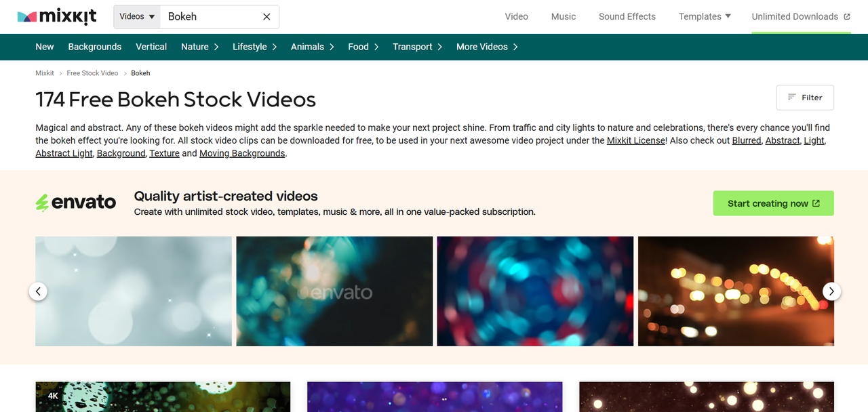The image size is (868, 412).
Task: Follow the Background related link
Action: coord(121,154)
